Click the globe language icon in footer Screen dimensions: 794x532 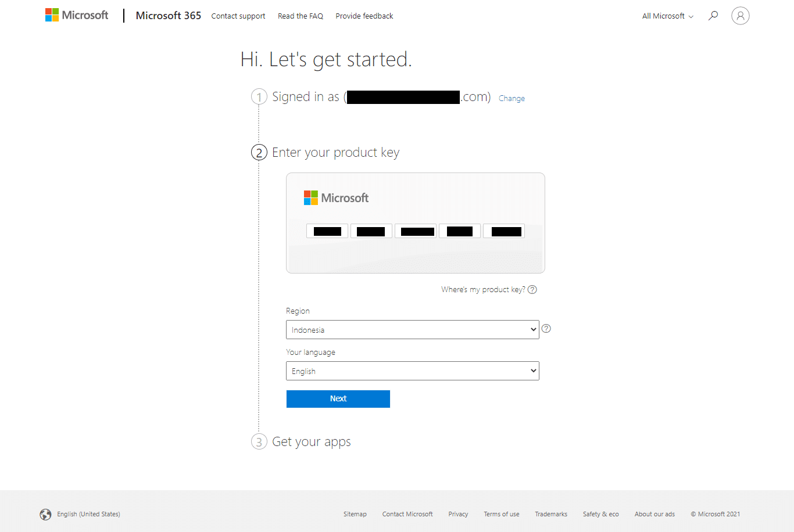[45, 515]
